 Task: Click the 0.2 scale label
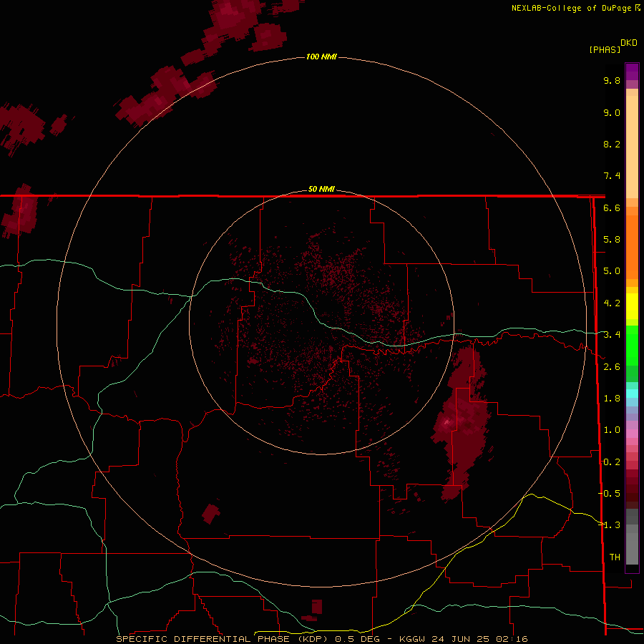pos(612,462)
